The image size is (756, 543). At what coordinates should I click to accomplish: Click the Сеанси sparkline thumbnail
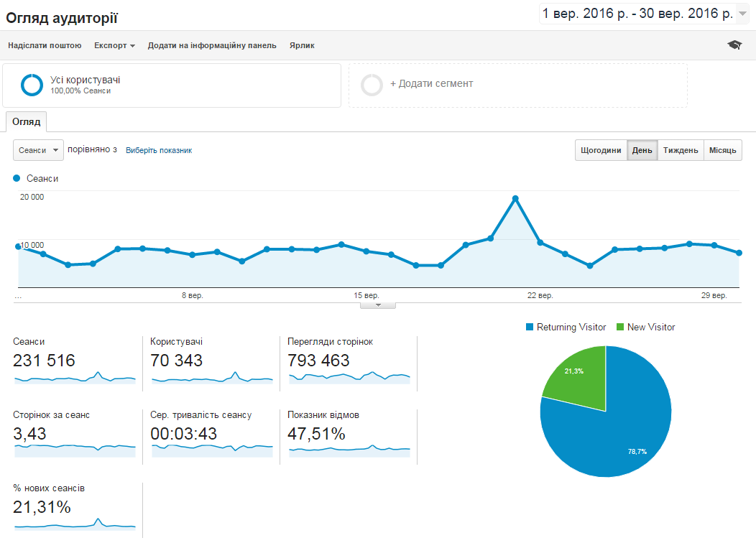[74, 378]
